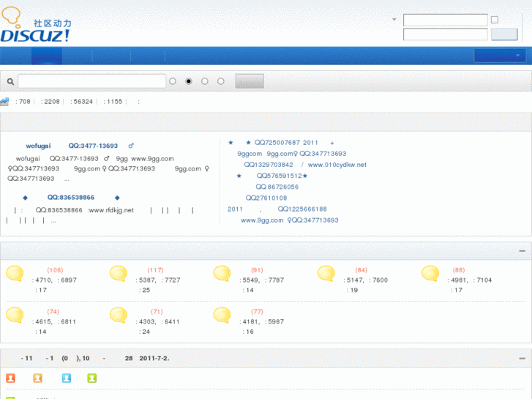Screen dimensions: 532x399
Task: Expand the blue navigation bar dropdown
Action: pos(498,56)
